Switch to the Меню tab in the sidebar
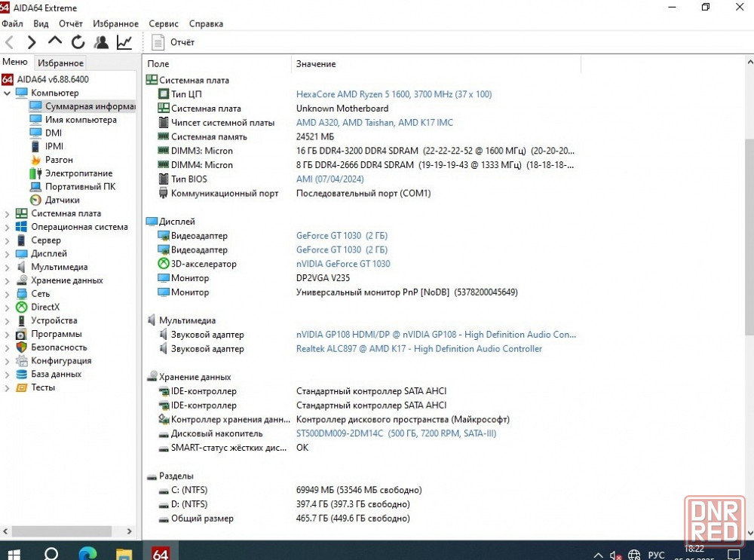 coord(15,62)
